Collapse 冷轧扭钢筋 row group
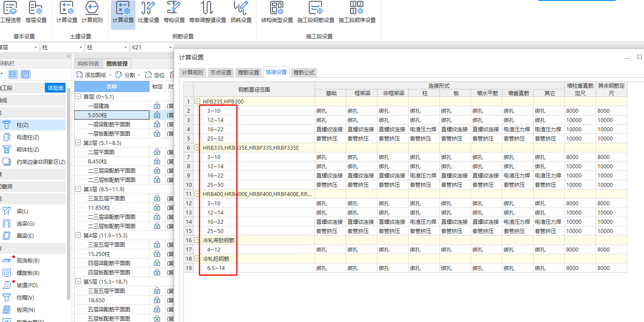Screen dimensions: 644x322 (x=198, y=259)
